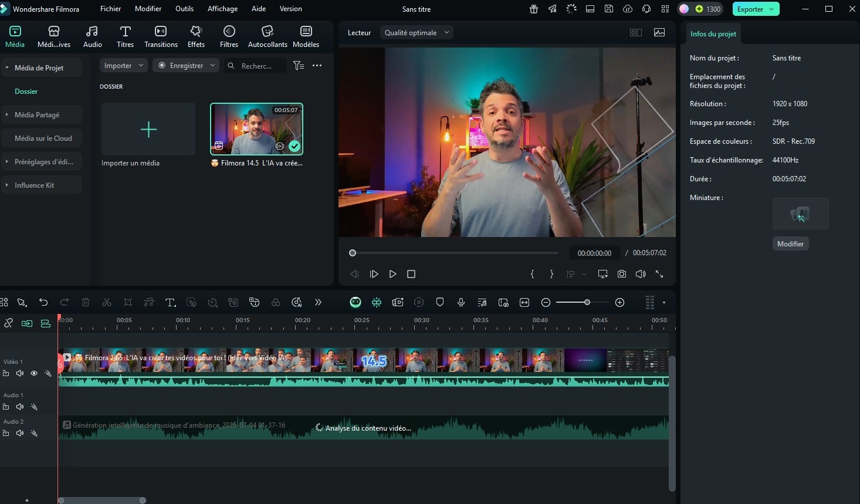
Task: Open the Outils menu
Action: point(184,9)
